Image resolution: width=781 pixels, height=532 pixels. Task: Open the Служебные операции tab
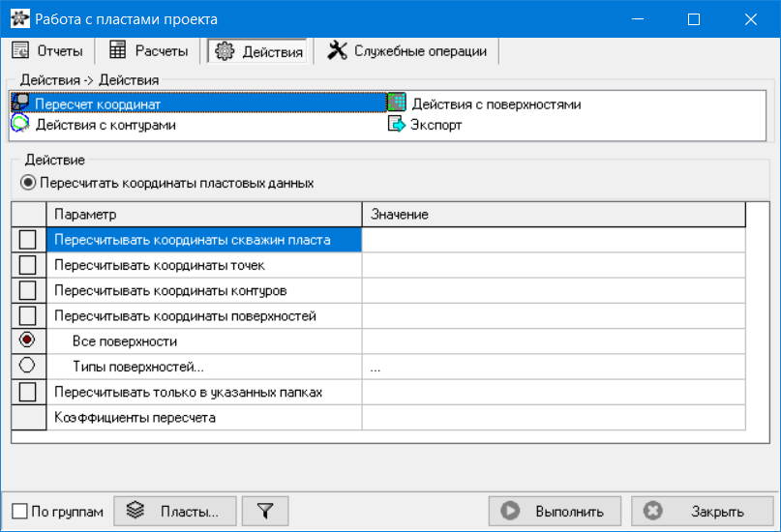[x=406, y=50]
